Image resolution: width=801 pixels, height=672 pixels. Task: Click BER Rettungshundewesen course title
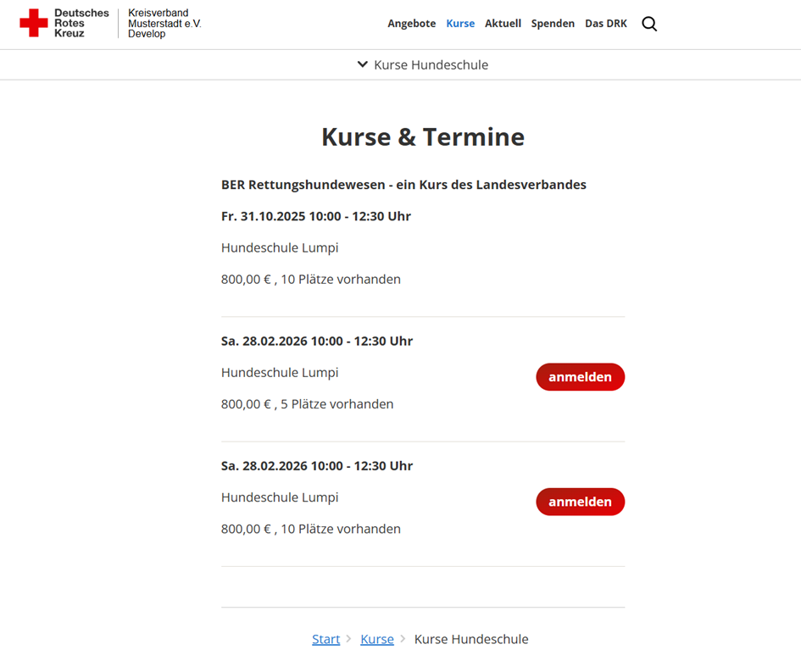pos(403,185)
